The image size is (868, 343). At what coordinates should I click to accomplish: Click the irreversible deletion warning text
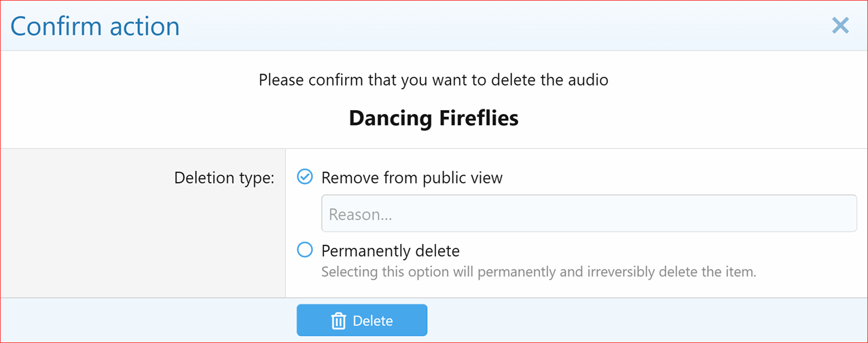(x=538, y=272)
